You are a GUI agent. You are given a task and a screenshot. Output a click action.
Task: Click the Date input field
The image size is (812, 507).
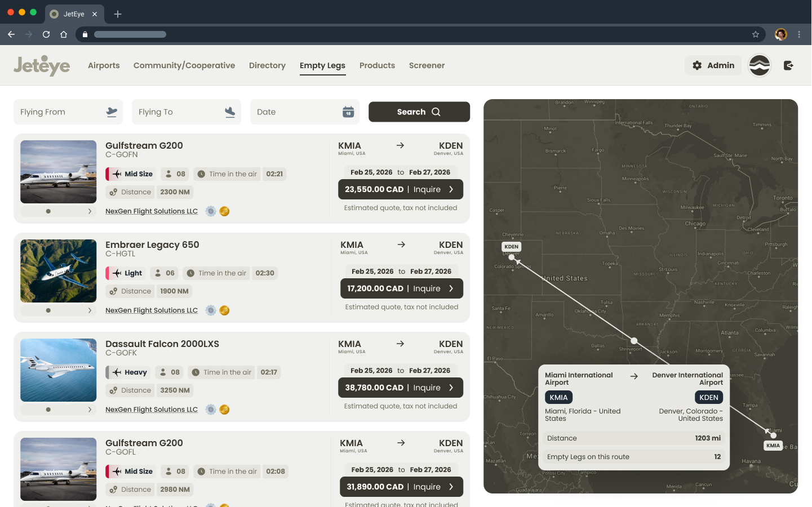pyautogui.click(x=305, y=112)
